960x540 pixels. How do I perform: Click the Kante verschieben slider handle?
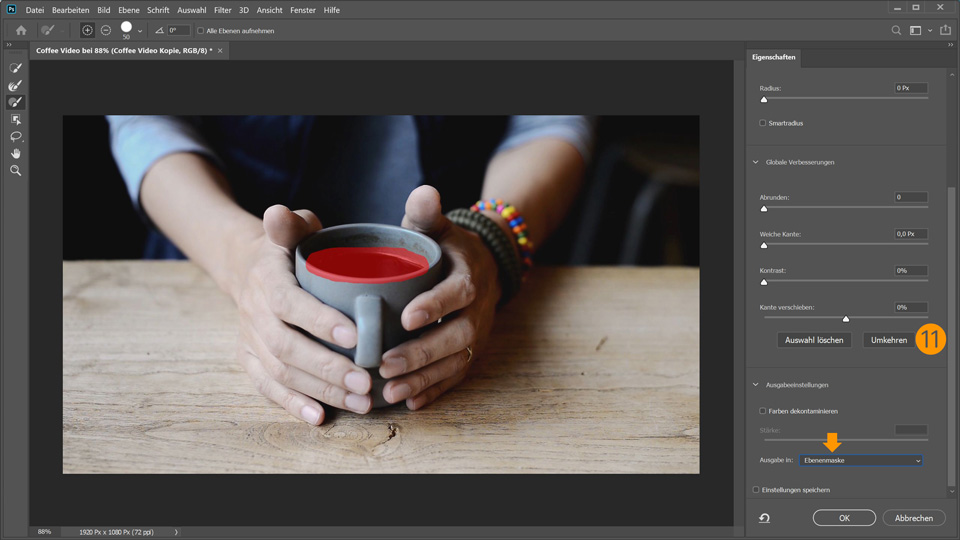point(846,319)
